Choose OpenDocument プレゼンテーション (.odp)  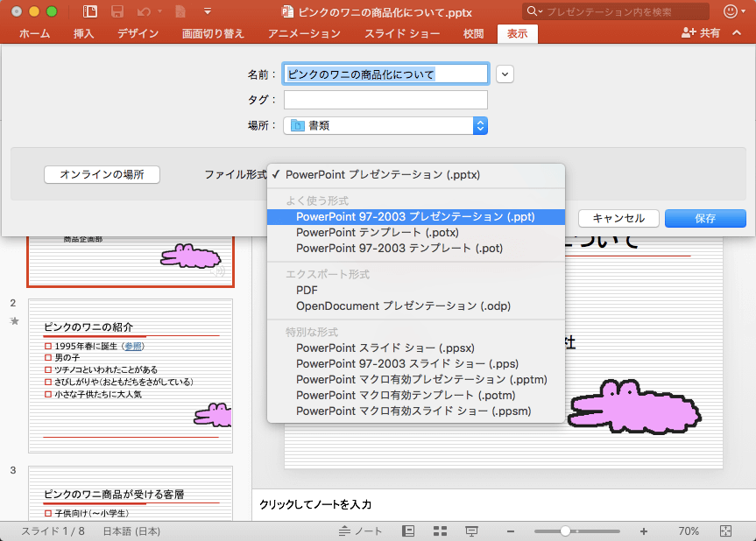[x=416, y=306]
